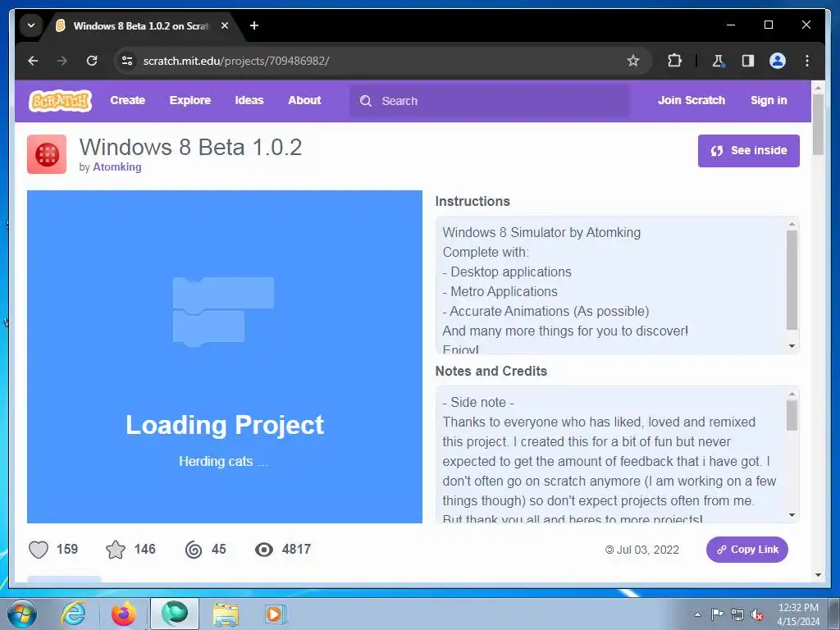Open the browser side panel

[x=748, y=61]
